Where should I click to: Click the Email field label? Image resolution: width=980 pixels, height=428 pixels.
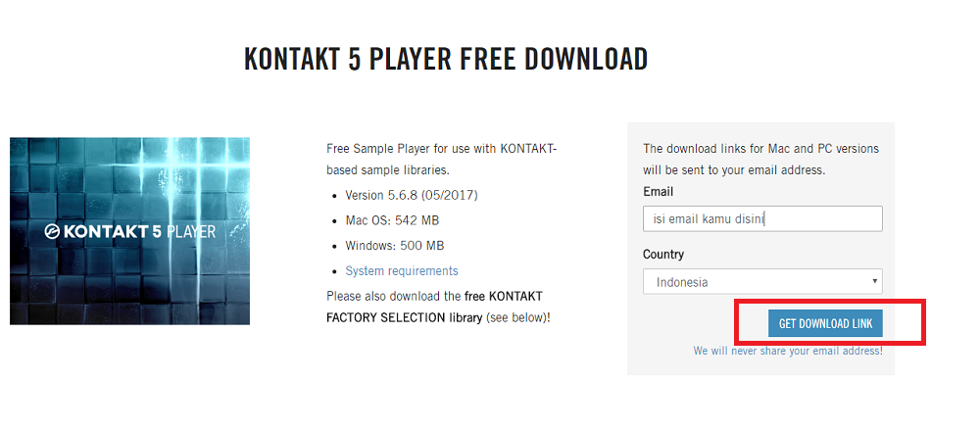[658, 192]
